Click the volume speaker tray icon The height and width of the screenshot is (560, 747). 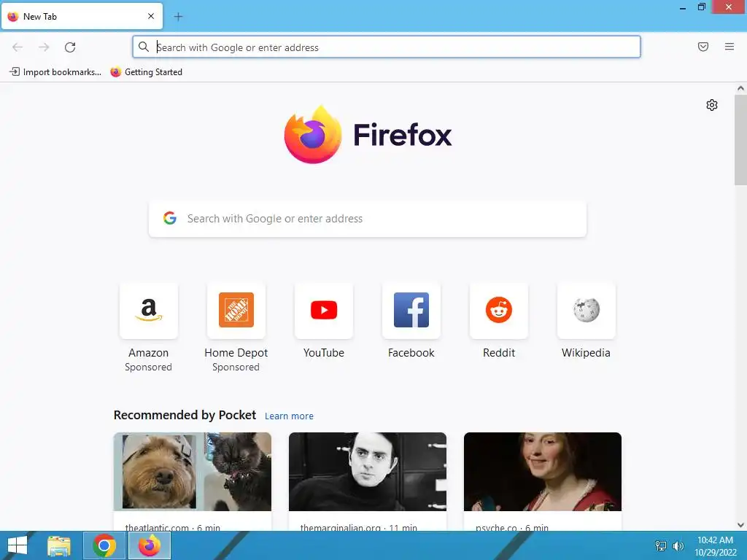click(678, 545)
